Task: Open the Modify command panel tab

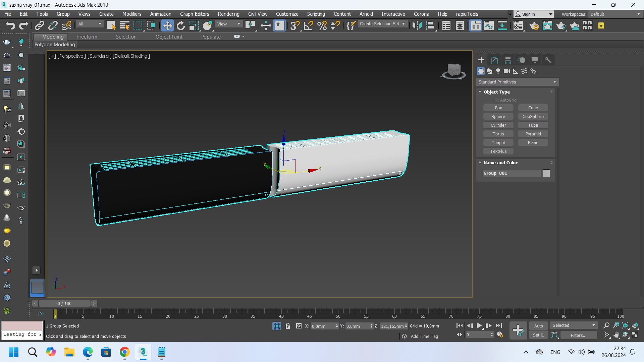Action: point(494,60)
